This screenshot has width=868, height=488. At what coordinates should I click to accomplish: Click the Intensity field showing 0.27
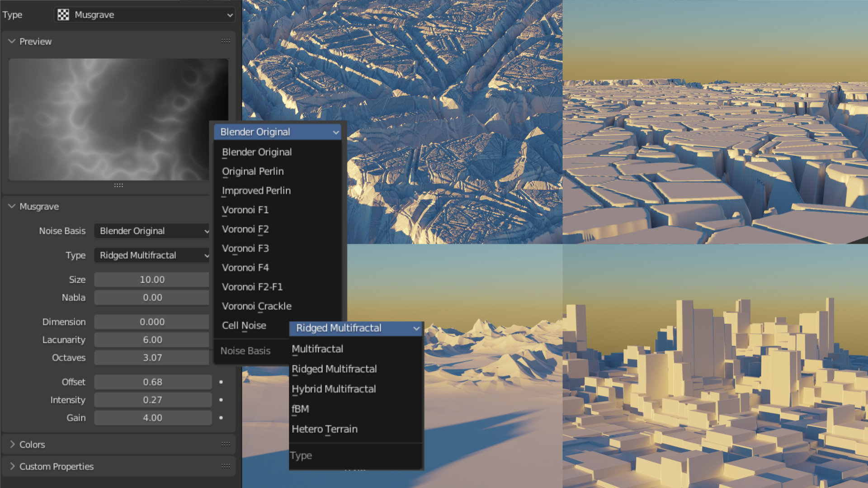point(153,400)
